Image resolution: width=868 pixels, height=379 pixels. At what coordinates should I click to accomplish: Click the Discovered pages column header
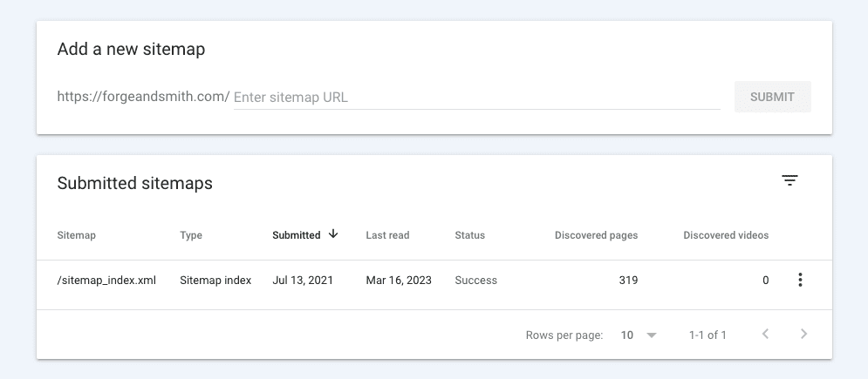596,235
